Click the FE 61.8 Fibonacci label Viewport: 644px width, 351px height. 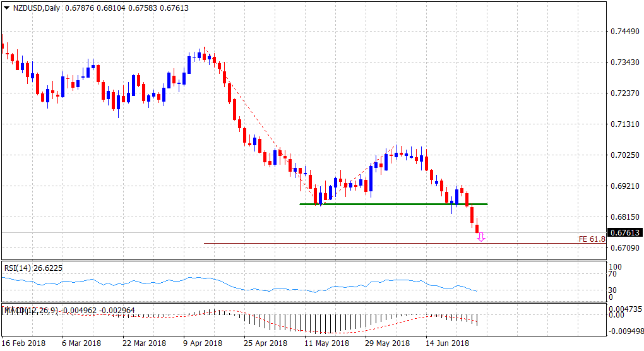tap(592, 239)
